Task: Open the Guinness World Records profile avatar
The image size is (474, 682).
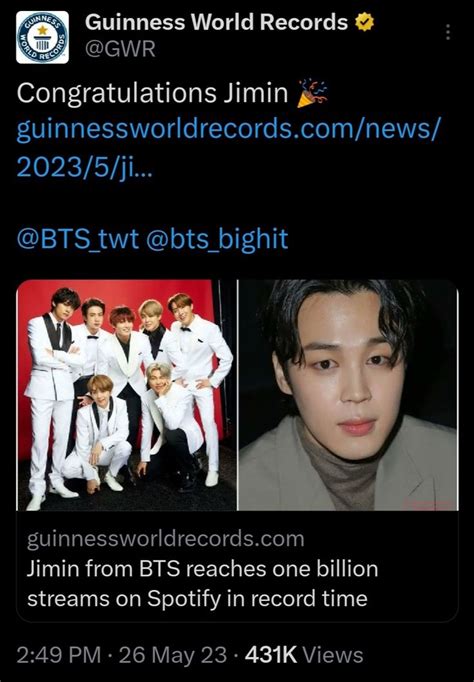Action: [42, 37]
